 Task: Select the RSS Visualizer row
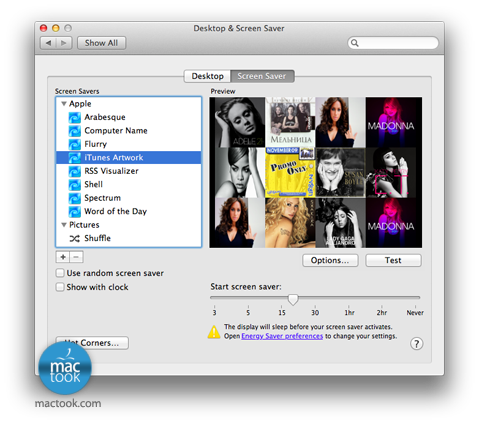point(129,171)
